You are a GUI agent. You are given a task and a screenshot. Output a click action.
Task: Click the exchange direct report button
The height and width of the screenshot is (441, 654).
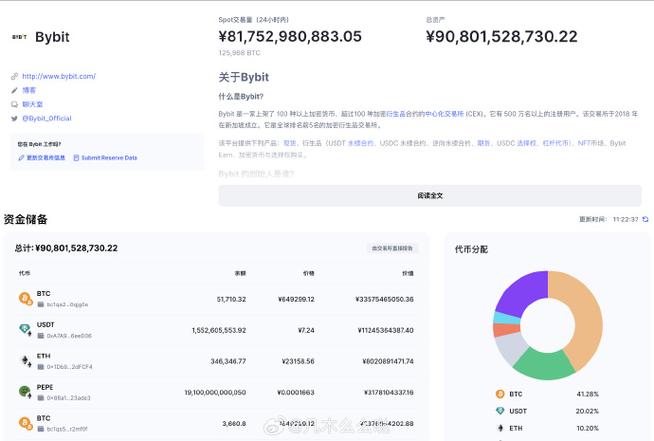point(392,248)
